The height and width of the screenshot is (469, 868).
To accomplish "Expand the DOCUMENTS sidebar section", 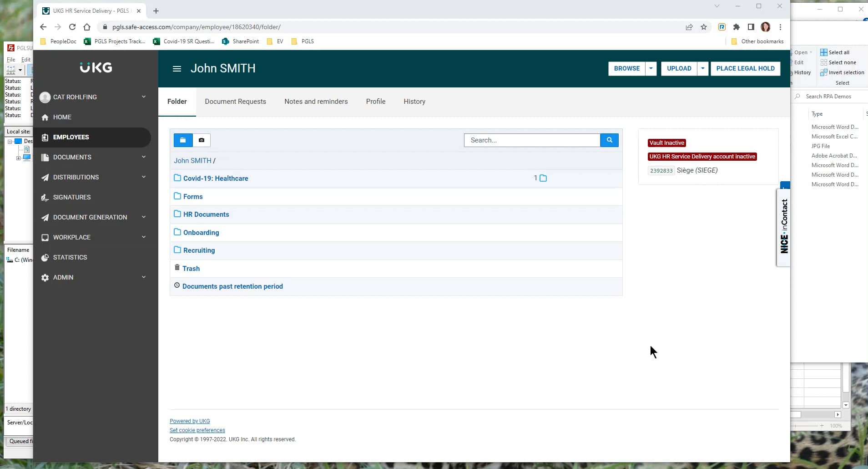I will [x=73, y=157].
